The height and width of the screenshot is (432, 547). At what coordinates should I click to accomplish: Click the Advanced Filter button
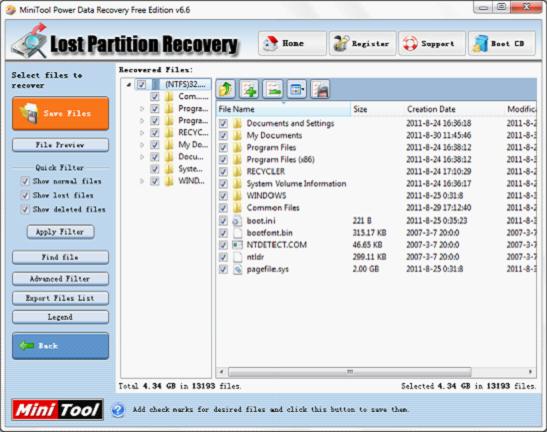pyautogui.click(x=60, y=279)
